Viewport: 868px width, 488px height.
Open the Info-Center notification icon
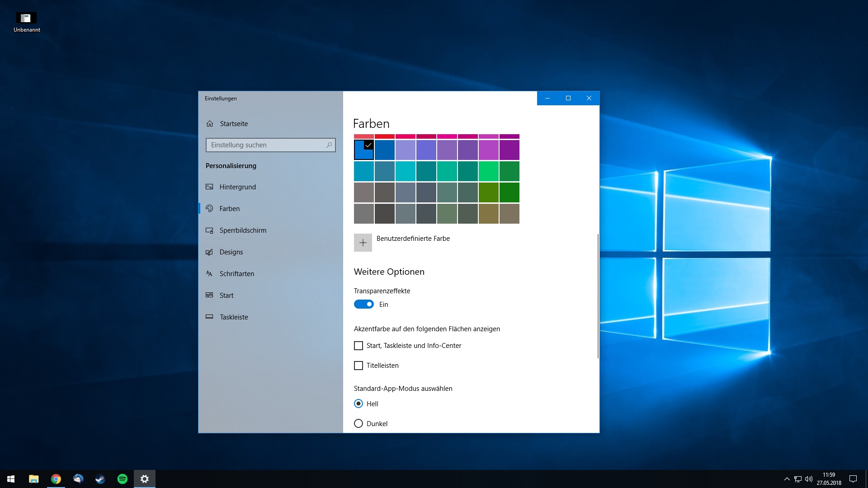853,479
